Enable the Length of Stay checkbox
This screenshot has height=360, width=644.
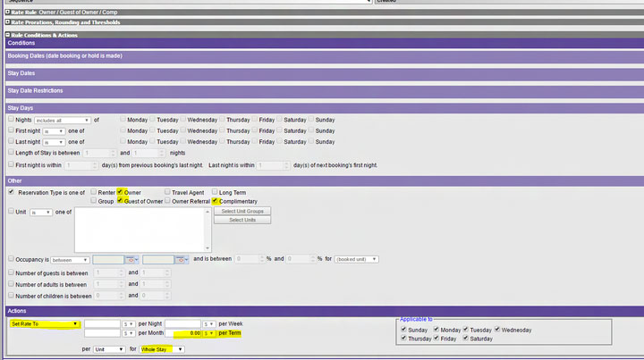pos(11,153)
